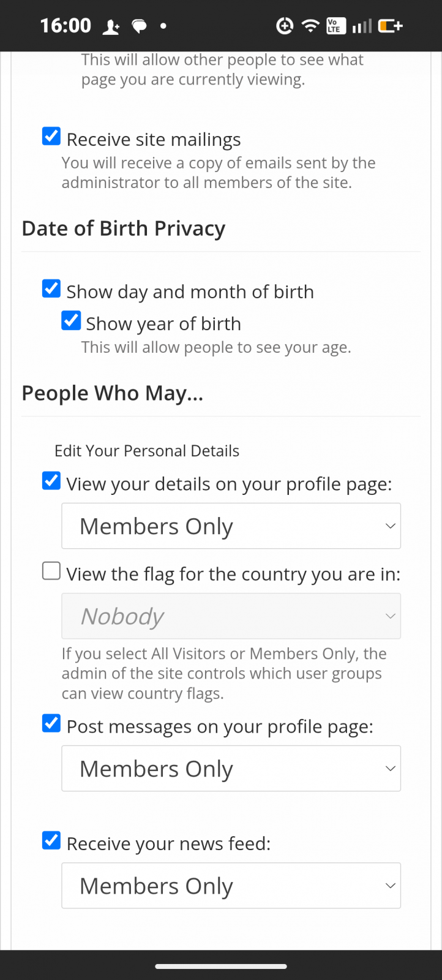Uncheck Show day and month of birth
This screenshot has height=980, width=442.
pyautogui.click(x=51, y=288)
